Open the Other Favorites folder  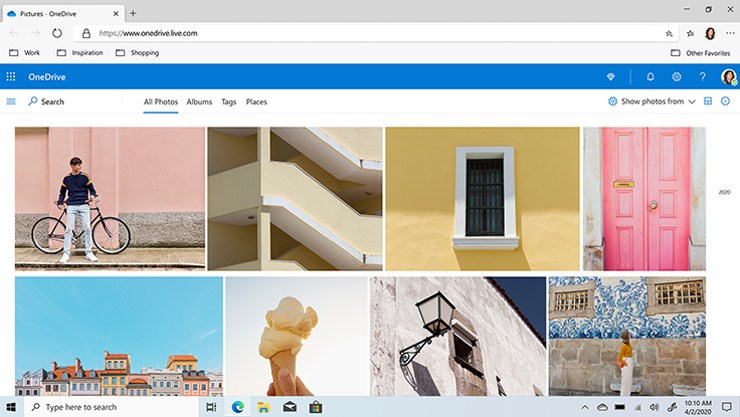click(x=700, y=52)
